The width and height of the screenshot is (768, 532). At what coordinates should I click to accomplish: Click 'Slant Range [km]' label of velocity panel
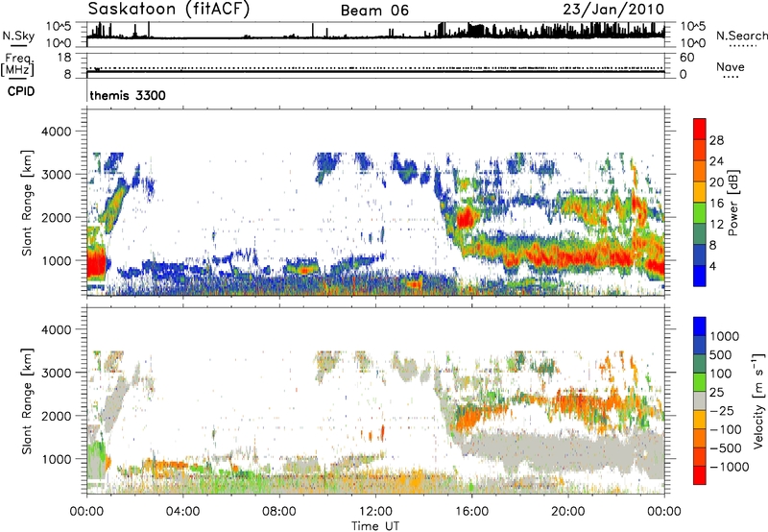click(28, 400)
